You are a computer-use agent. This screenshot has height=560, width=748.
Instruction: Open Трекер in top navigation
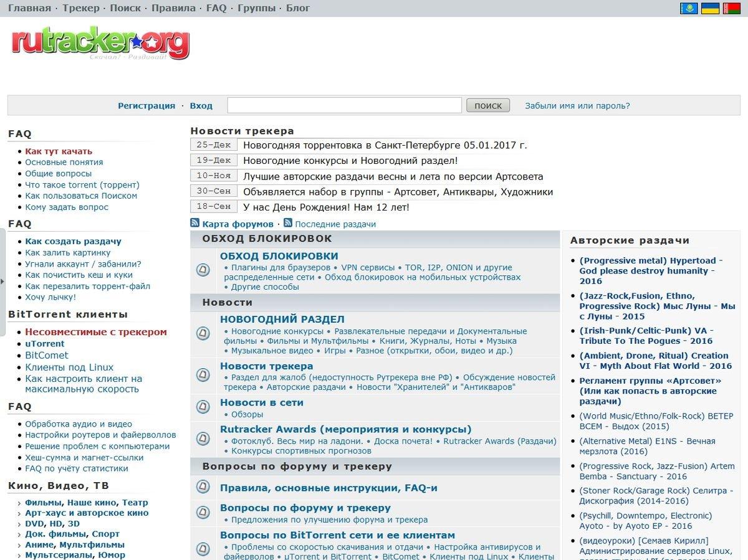tap(80, 8)
